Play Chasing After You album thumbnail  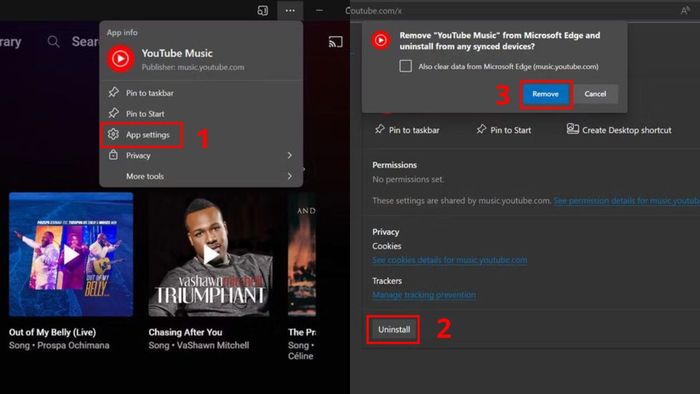pos(210,254)
